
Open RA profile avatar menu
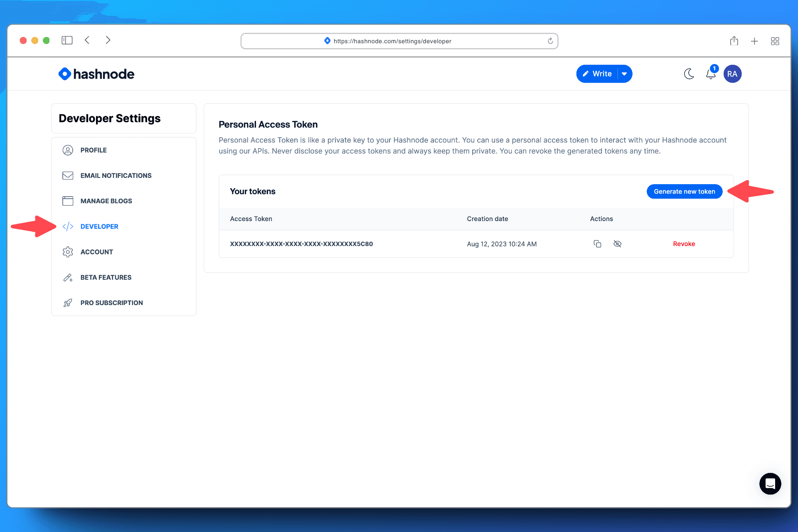click(732, 74)
